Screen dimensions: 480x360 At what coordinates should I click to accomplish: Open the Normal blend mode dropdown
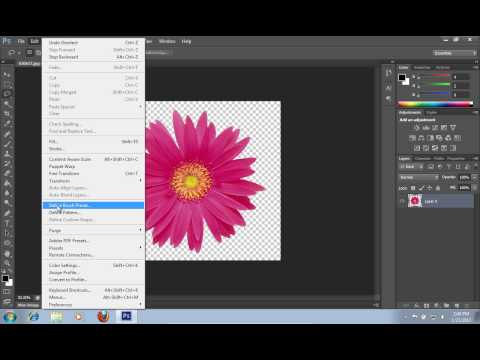tap(419, 177)
